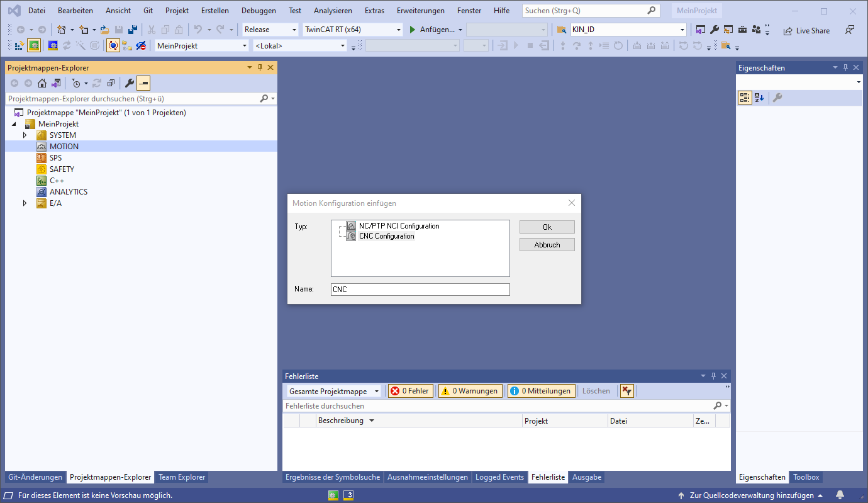Expand the SYSTEM tree node
This screenshot has height=503, width=868.
pyautogui.click(x=25, y=135)
